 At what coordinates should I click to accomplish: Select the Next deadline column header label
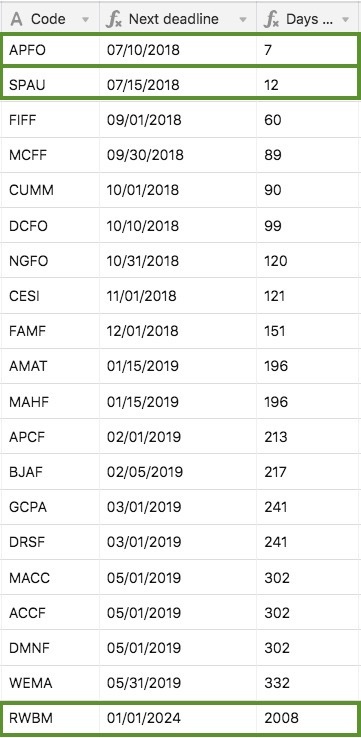[x=174, y=19]
